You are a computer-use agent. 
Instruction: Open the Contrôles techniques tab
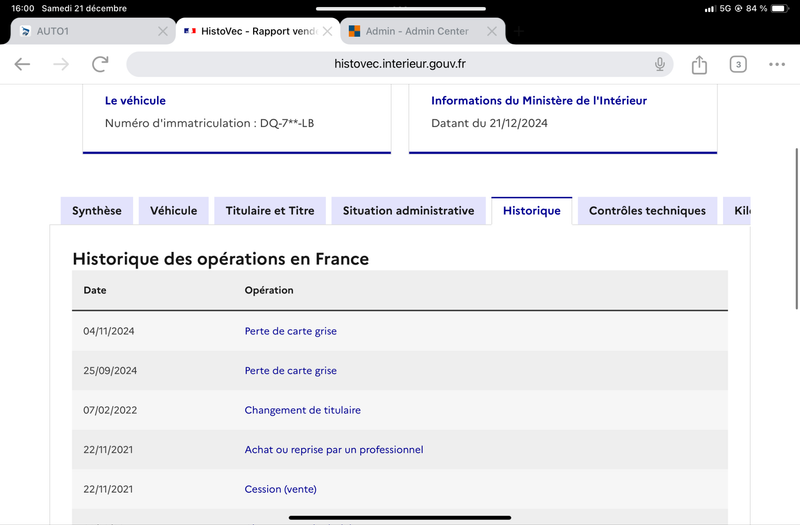(x=647, y=211)
